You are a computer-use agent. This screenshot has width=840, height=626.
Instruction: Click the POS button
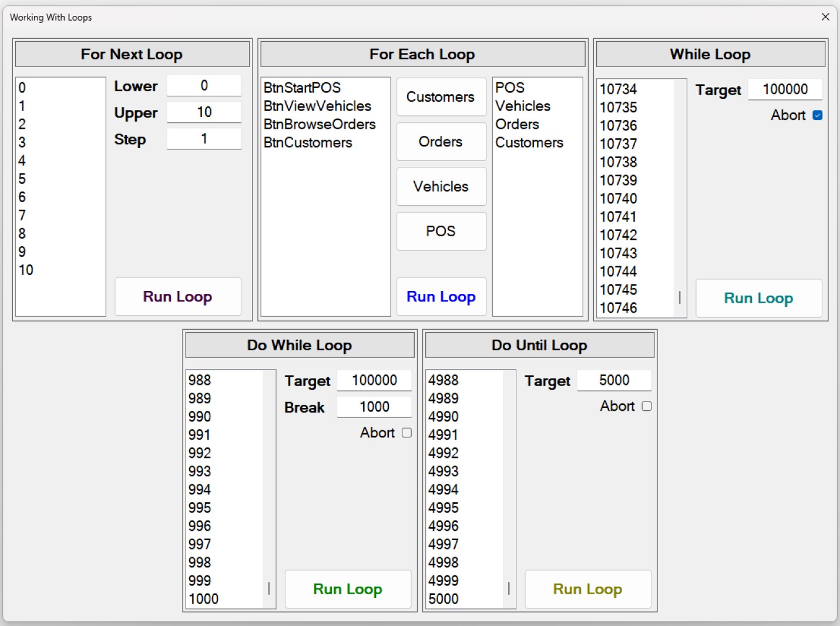pyautogui.click(x=441, y=231)
